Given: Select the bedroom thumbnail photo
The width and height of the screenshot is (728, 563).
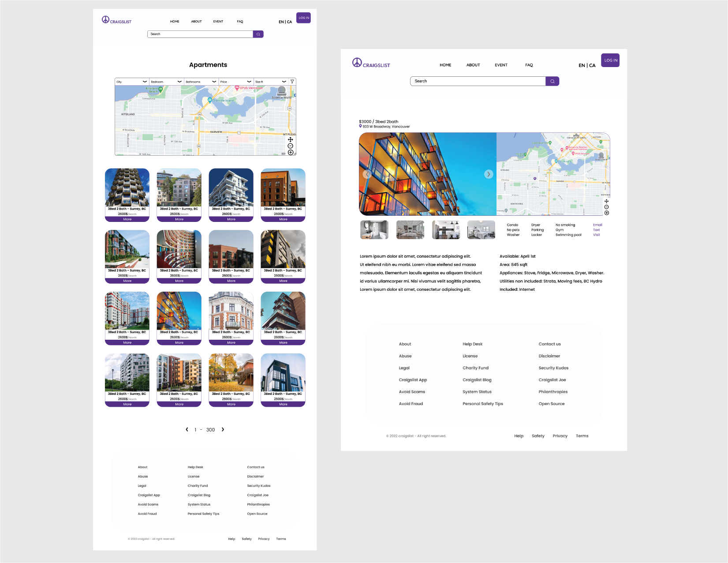Looking at the screenshot, I should click(x=481, y=230).
